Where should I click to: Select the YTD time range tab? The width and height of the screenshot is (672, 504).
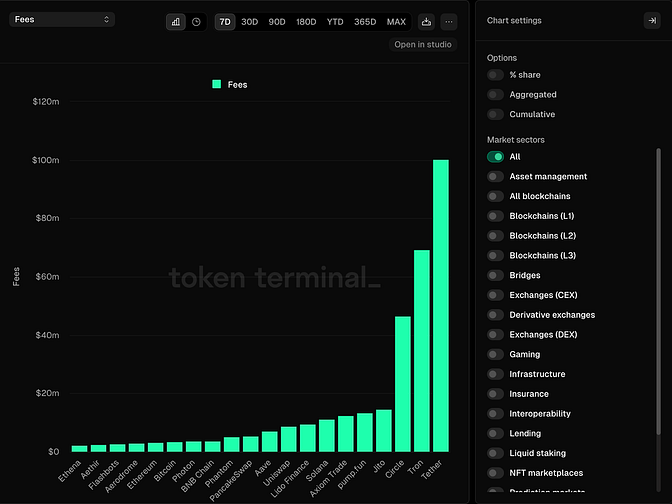[x=335, y=22]
